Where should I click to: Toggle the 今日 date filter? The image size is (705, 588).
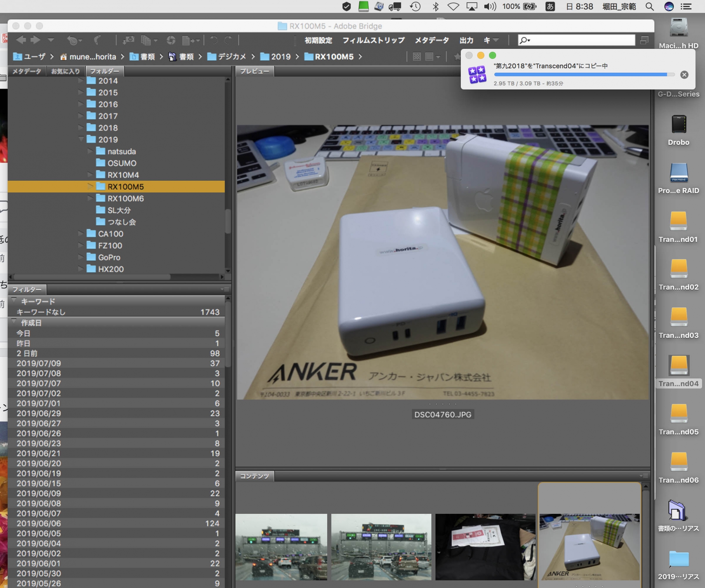tap(116, 333)
